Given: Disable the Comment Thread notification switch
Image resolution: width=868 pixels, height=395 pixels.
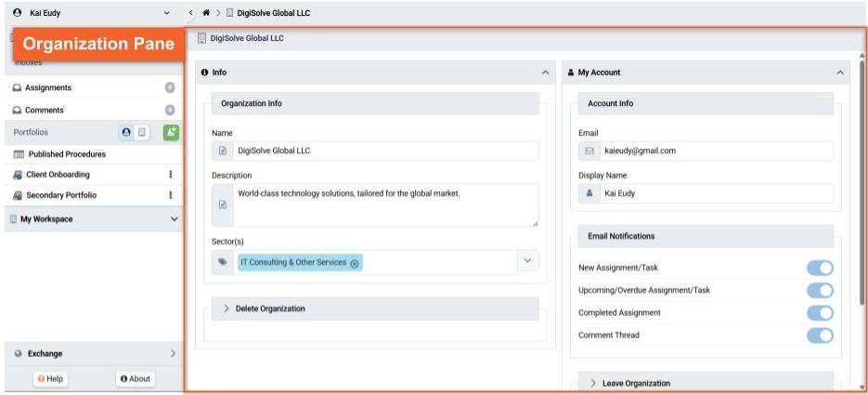Looking at the screenshot, I should click(820, 336).
